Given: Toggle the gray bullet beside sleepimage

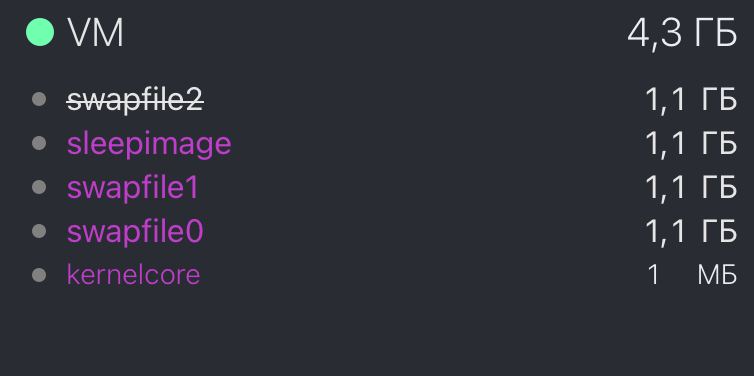Looking at the screenshot, I should tap(39, 143).
